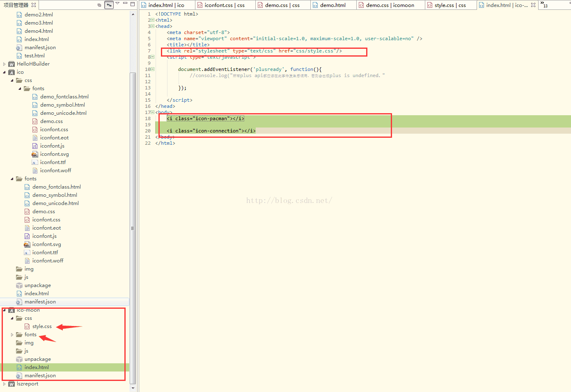Toggle link with editor in project manager

(109, 5)
